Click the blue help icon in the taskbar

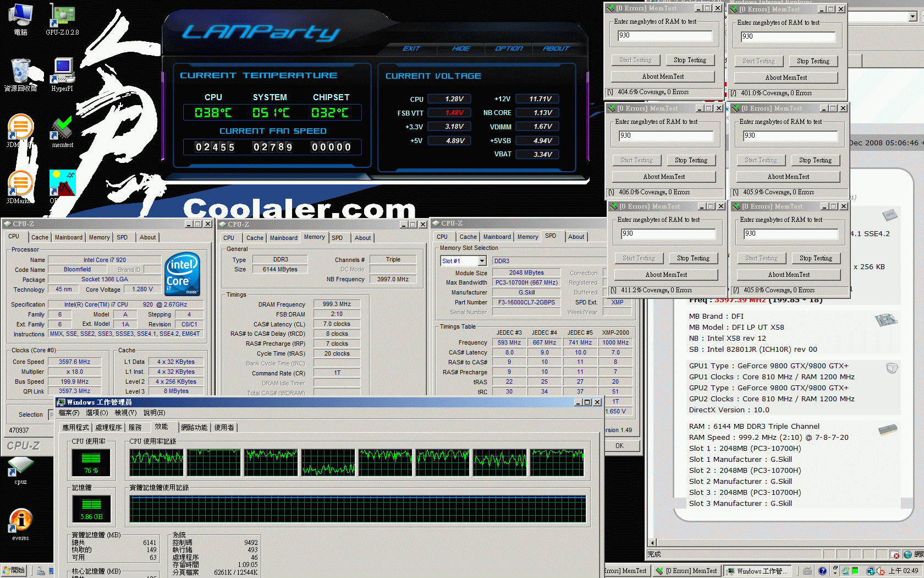(822, 571)
